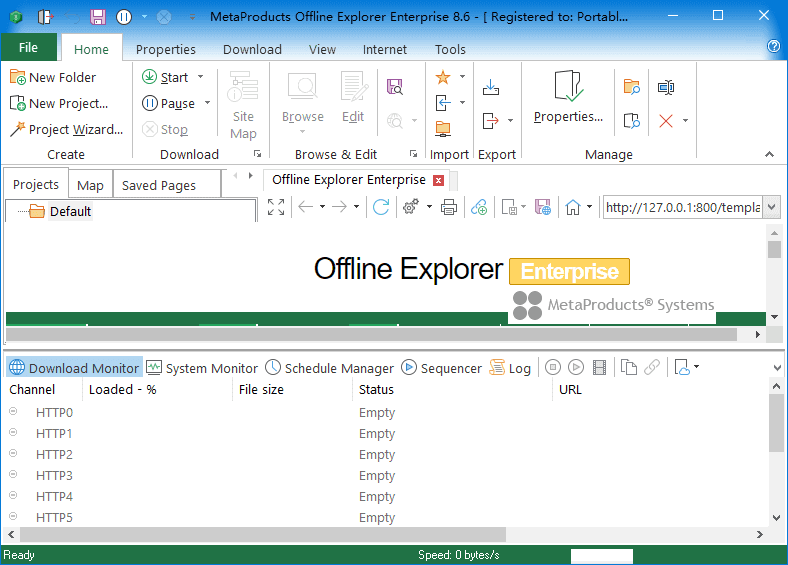The width and height of the screenshot is (788, 565).
Task: Sort by the Status column header
Action: pos(452,390)
